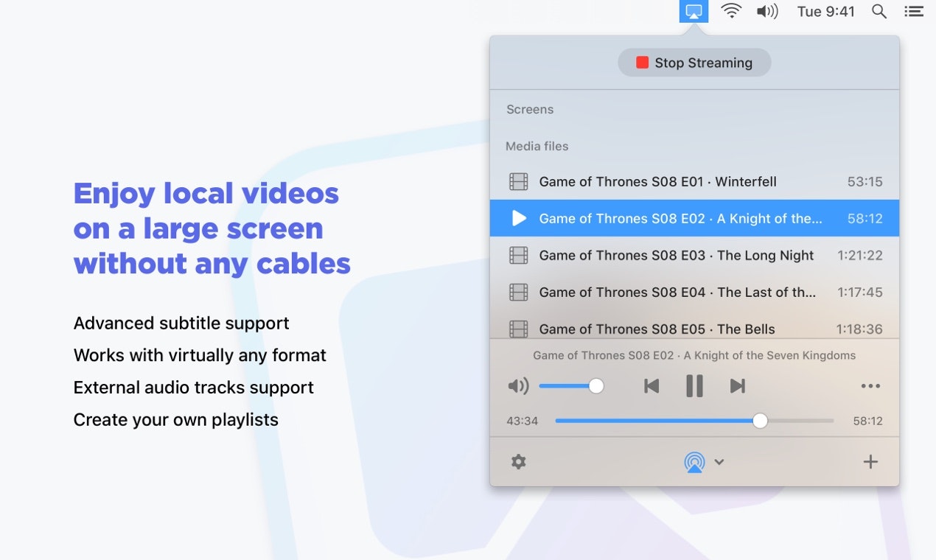
Task: Click the 53:15 duration of E01
Action: pos(865,181)
